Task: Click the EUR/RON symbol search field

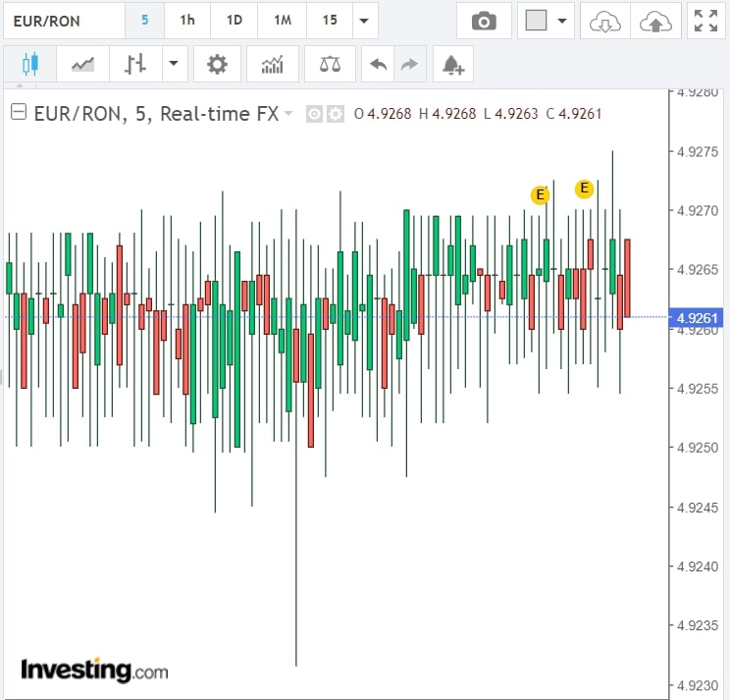Action: 63,21
